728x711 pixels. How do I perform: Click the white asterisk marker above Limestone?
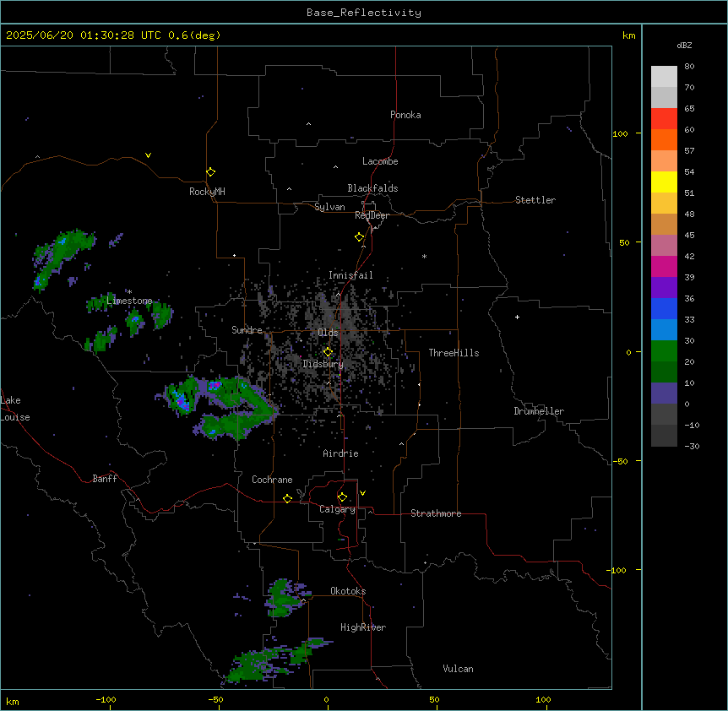tap(129, 292)
